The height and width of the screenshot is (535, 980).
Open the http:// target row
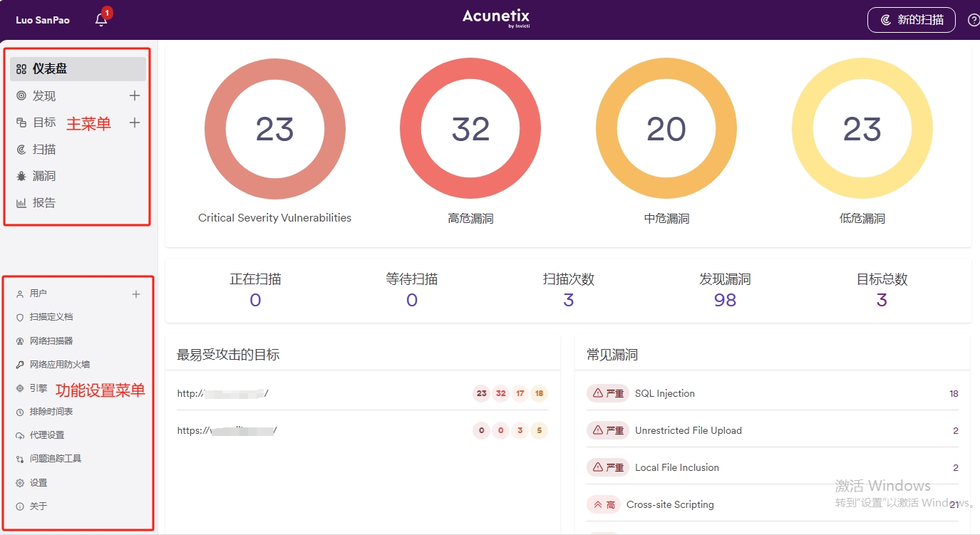tap(362, 393)
